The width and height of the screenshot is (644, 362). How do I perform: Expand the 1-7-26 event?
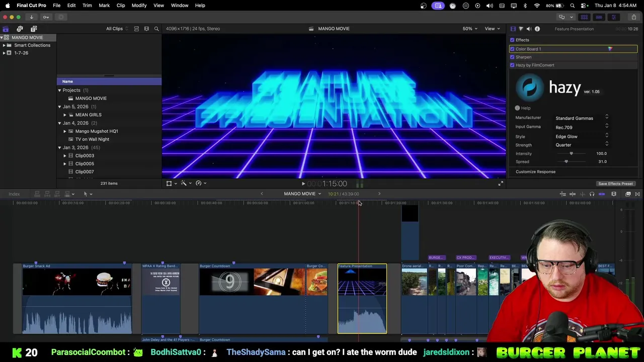pyautogui.click(x=4, y=53)
